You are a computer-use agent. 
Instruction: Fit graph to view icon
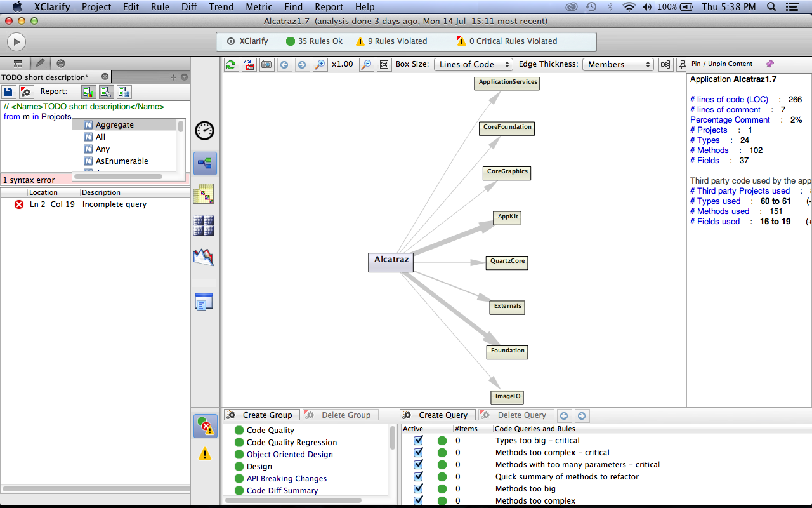click(384, 64)
